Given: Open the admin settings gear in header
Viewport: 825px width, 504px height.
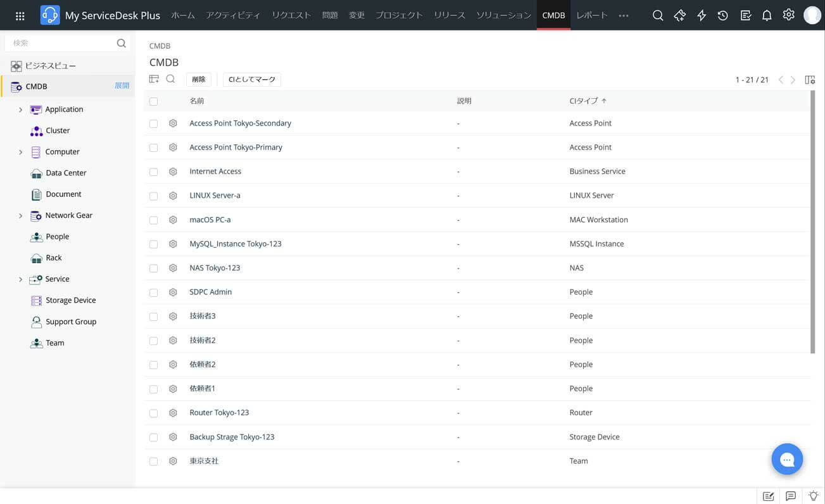Looking at the screenshot, I should pos(788,15).
